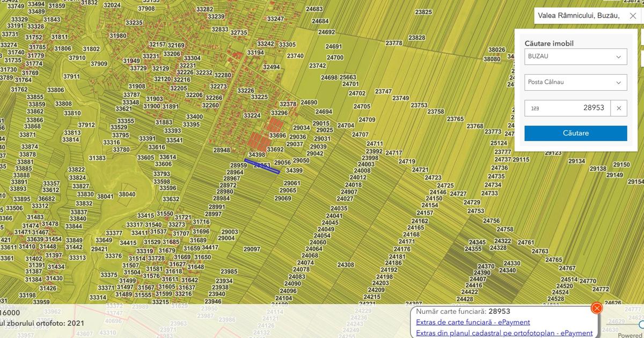Click parcel label 23825
The height and width of the screenshot is (338, 644).
click(423, 12)
